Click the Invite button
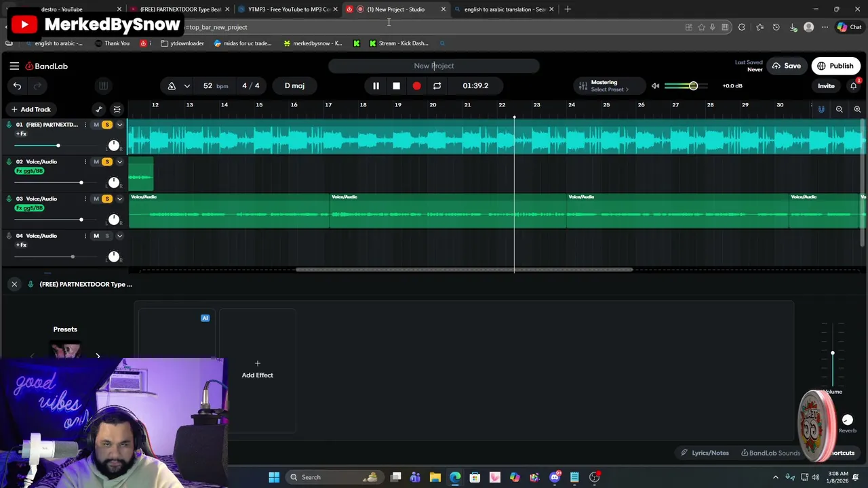 click(826, 86)
